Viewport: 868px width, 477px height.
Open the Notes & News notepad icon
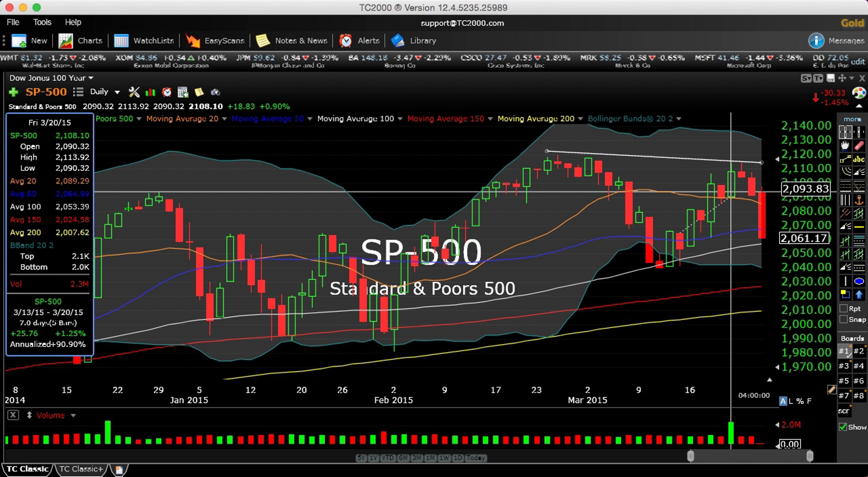point(263,41)
